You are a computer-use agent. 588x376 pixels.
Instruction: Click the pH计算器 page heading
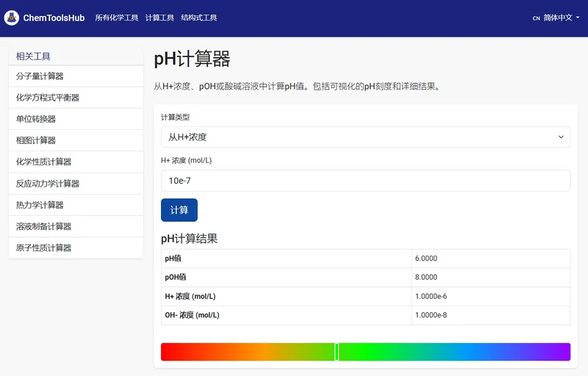click(x=192, y=59)
